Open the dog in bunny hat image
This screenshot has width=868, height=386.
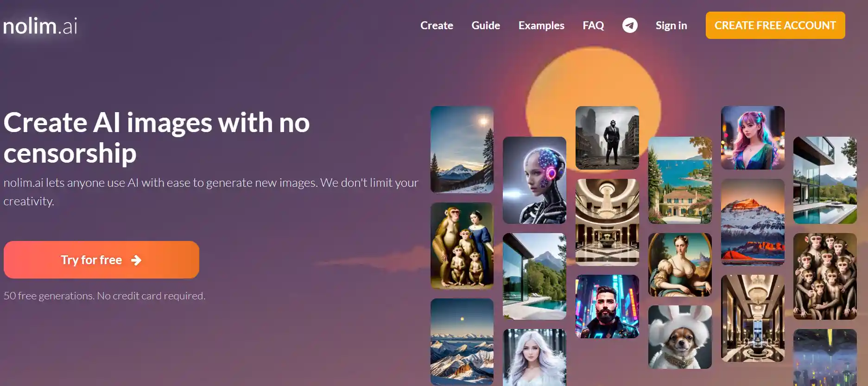(x=680, y=337)
